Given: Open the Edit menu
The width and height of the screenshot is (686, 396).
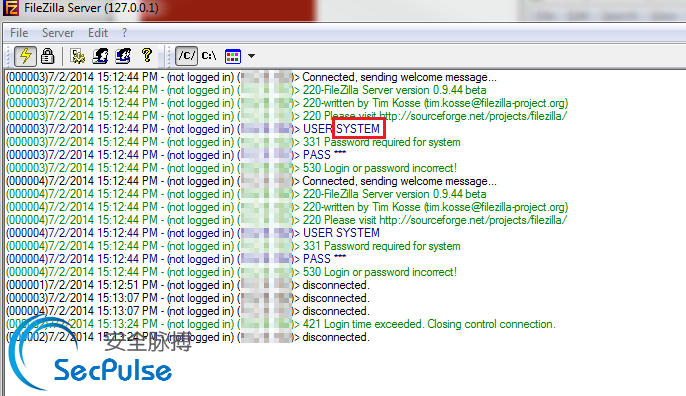Looking at the screenshot, I should (98, 33).
